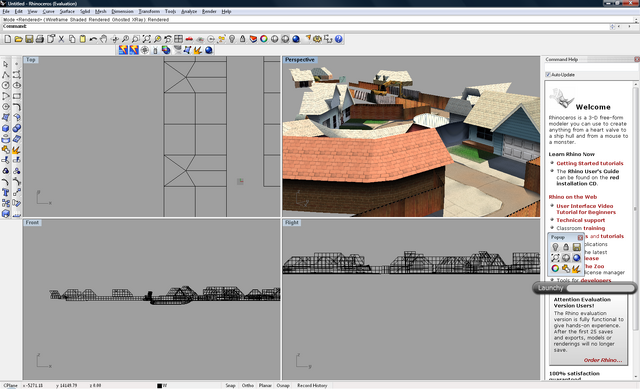640x389 pixels.
Task: Open the Layers icon in main toolbar
Action: 253,39
